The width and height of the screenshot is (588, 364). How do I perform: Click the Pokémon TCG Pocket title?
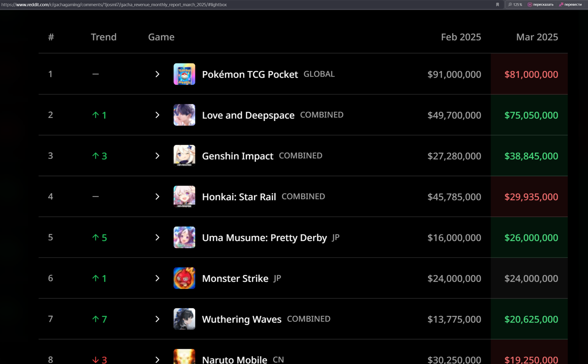pos(250,74)
